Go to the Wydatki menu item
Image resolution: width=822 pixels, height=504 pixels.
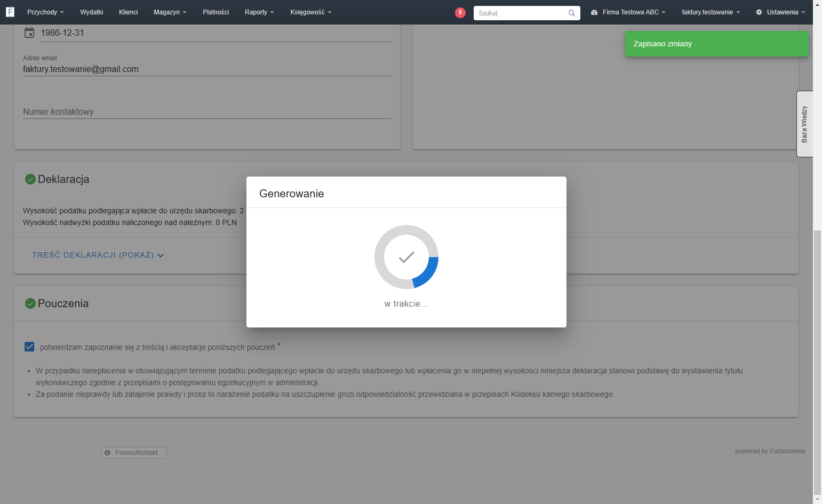coord(92,12)
